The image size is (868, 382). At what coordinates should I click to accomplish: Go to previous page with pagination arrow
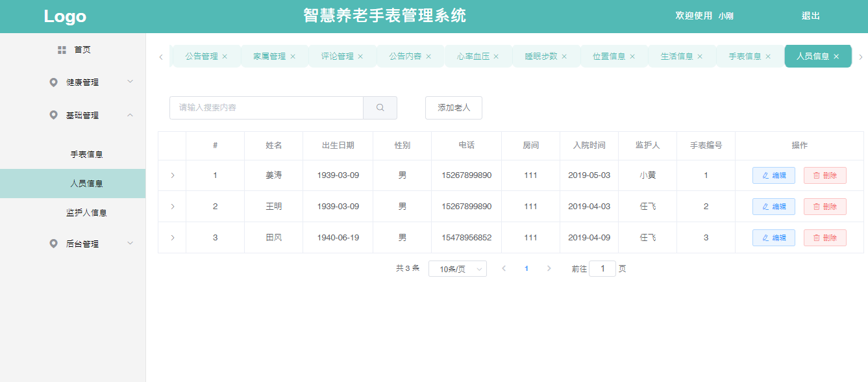point(504,268)
